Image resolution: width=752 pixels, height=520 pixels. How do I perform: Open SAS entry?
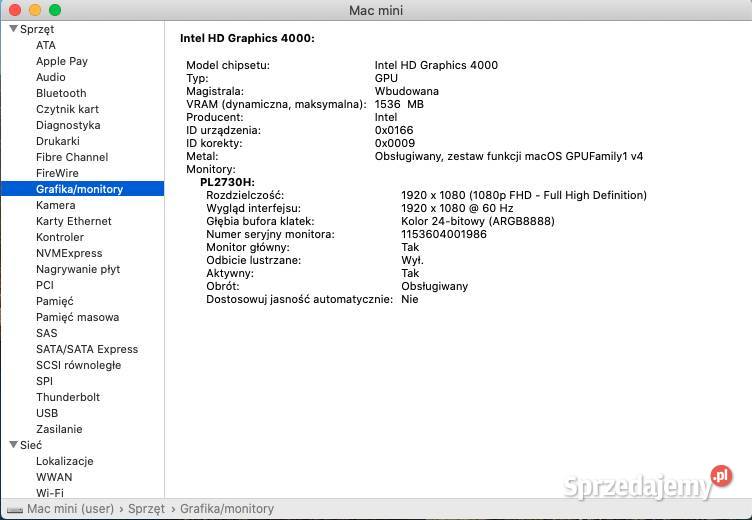47,333
